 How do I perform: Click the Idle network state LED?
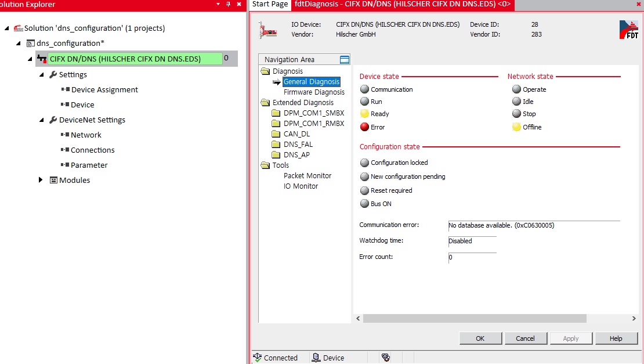[x=516, y=102]
